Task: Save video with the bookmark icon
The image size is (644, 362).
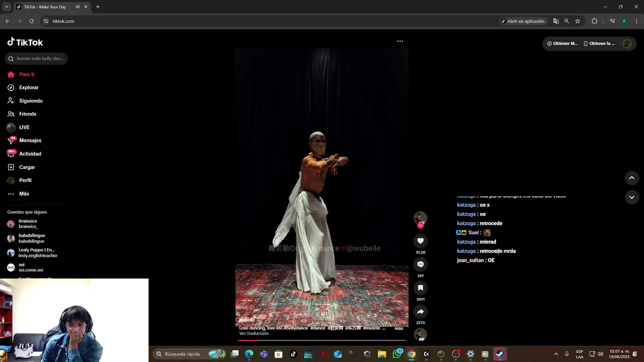Action: click(x=421, y=288)
